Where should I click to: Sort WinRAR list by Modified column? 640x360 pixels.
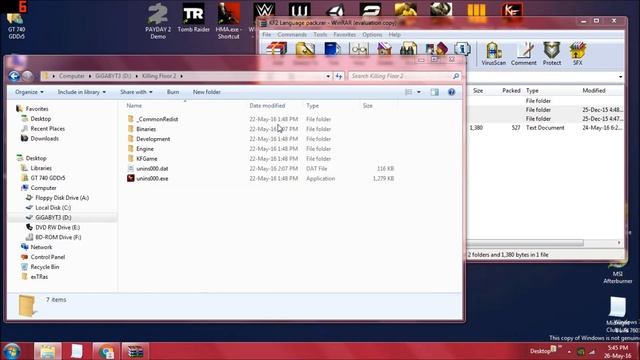(594, 91)
